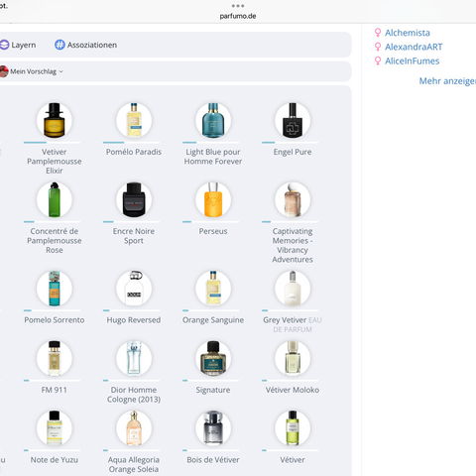This screenshot has width=476, height=476.
Task: Open Vetiver Pamplemousse Elixir bottle image
Action: point(55,120)
